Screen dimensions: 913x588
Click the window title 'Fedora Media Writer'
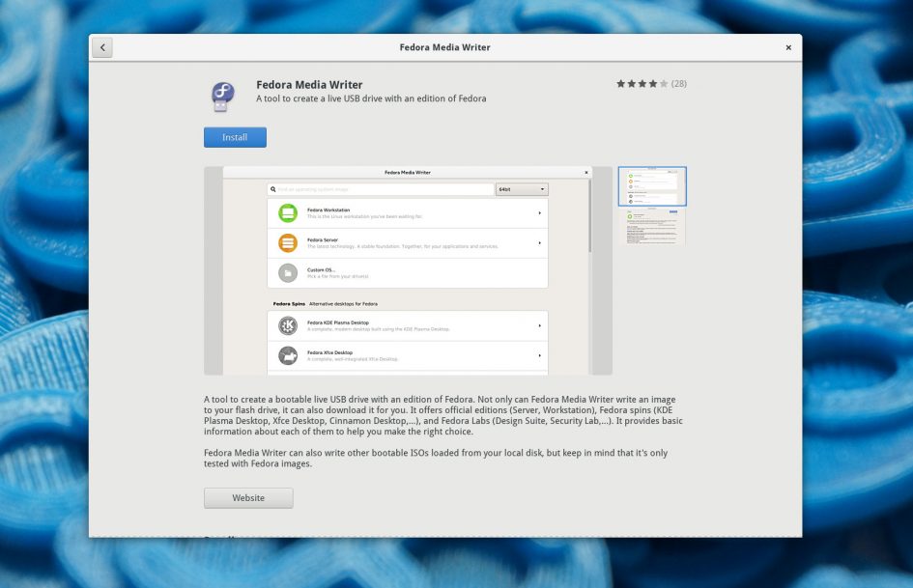pyautogui.click(x=444, y=47)
